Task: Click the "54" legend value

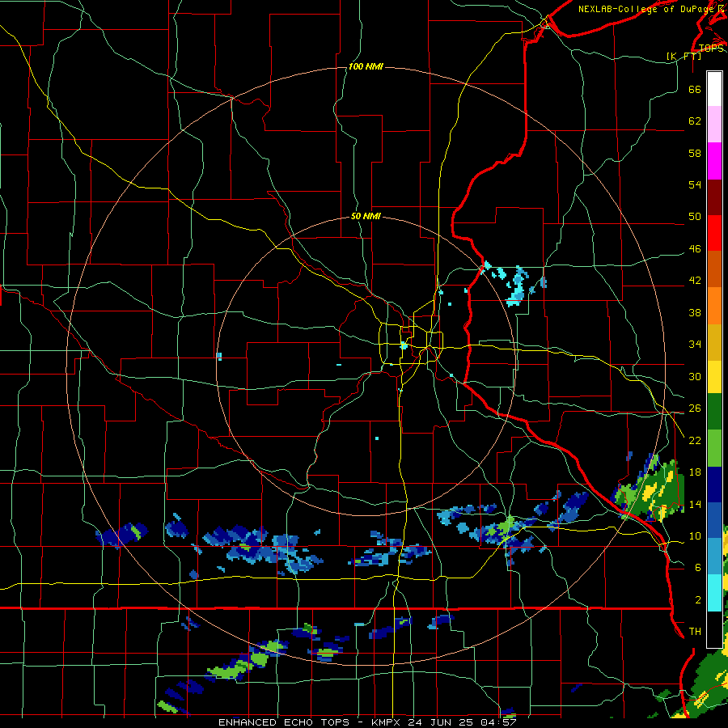Action: 695,184
